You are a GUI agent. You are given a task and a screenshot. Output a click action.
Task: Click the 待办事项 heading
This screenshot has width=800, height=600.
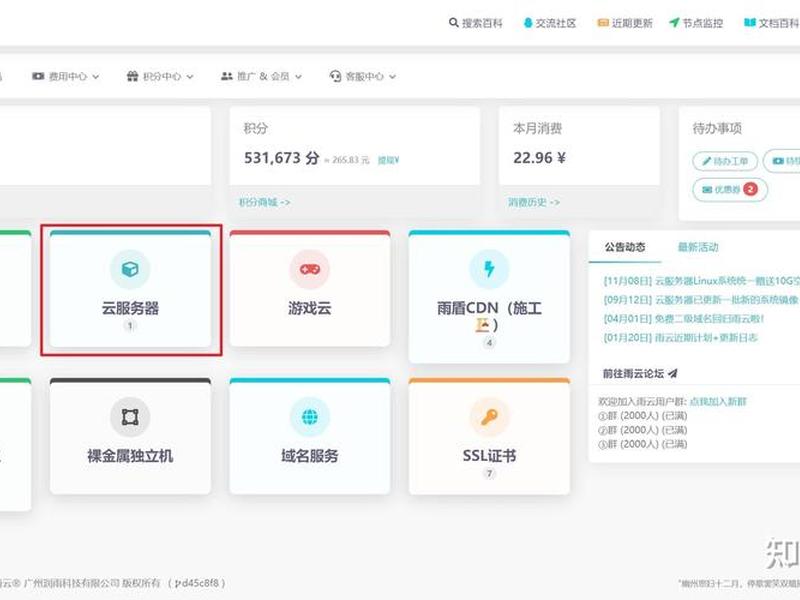(717, 128)
